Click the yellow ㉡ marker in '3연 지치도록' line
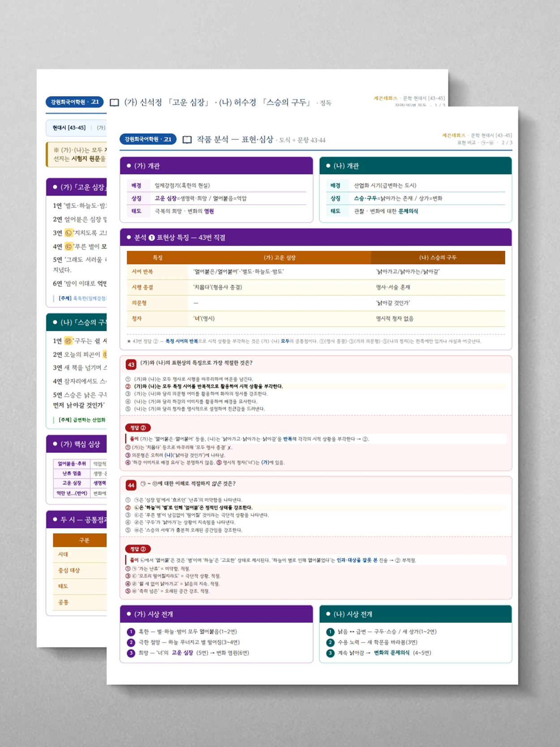The width and height of the screenshot is (560, 747). [x=69, y=233]
